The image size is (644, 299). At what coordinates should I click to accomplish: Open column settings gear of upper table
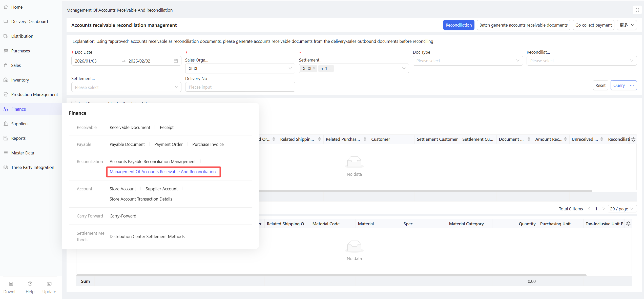633,139
